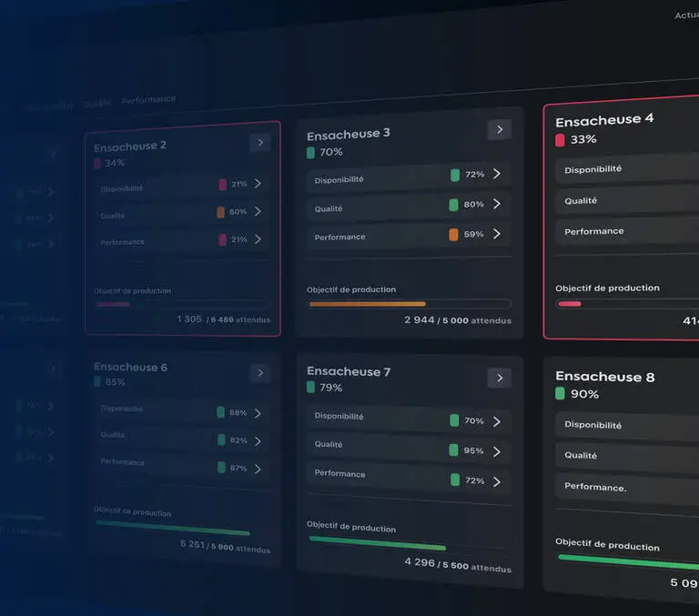Click red status indicator beside Ensacheuse 4 33%
The image size is (699, 616).
click(x=560, y=140)
